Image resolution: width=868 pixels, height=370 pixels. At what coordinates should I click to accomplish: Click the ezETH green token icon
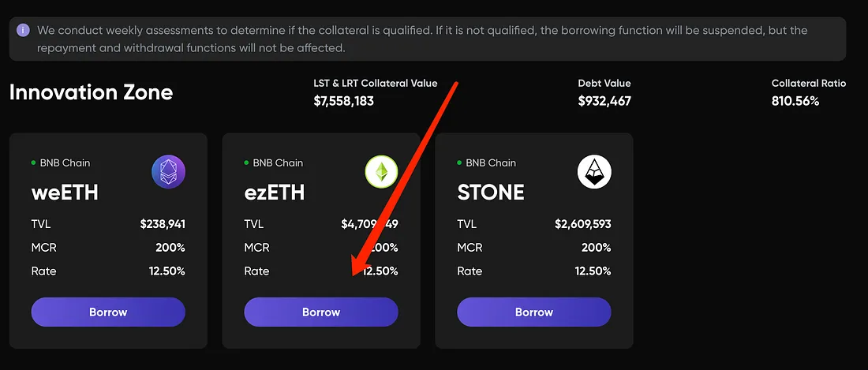pyautogui.click(x=381, y=172)
